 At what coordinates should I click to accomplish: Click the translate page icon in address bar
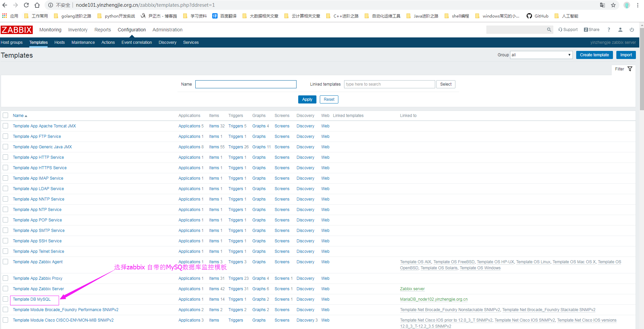[603, 5]
